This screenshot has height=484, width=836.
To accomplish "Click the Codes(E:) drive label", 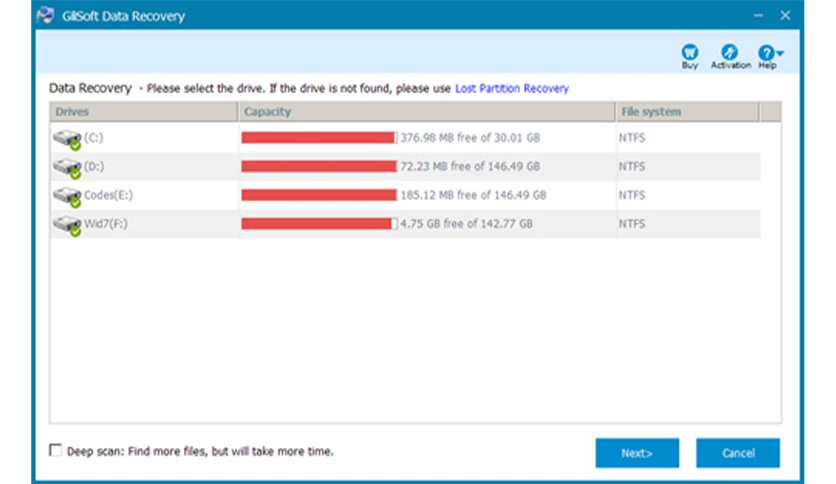I will coord(108,195).
